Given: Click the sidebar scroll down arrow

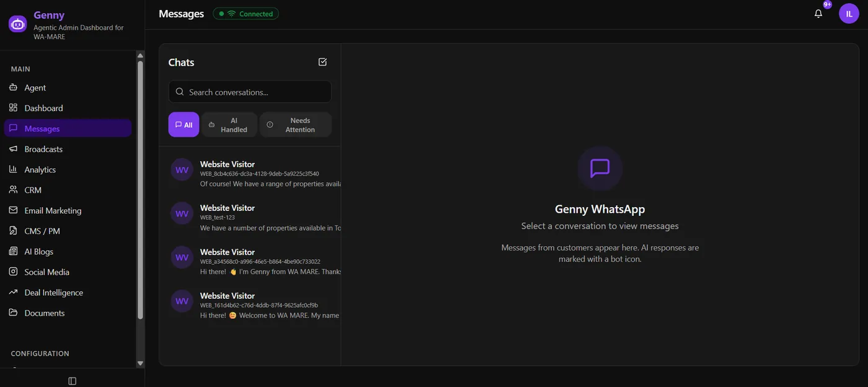Looking at the screenshot, I should pyautogui.click(x=140, y=363).
